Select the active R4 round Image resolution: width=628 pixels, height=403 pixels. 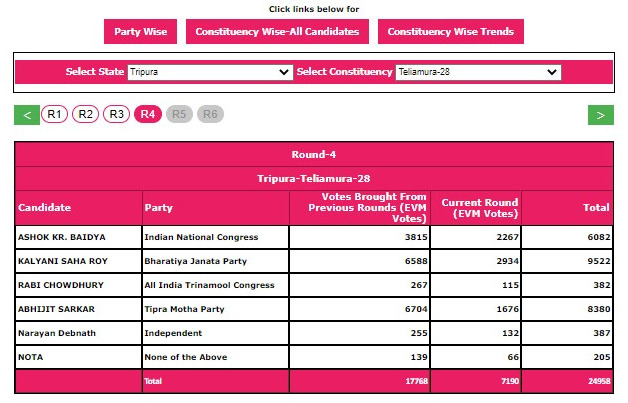coord(148,115)
